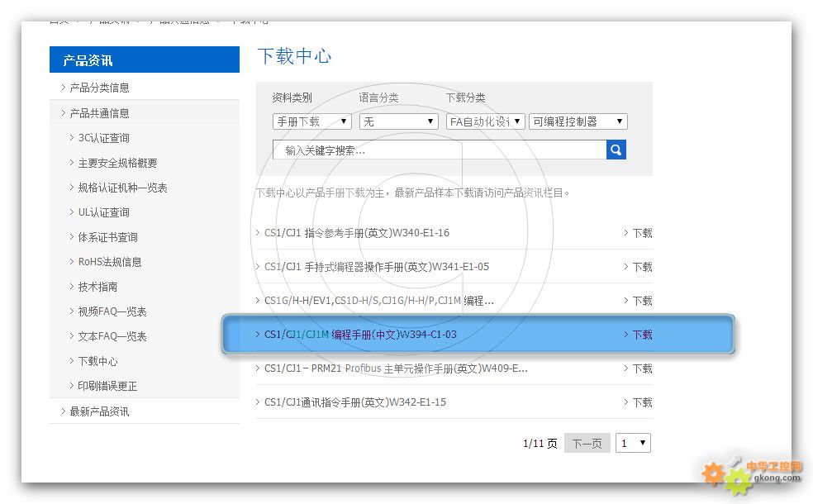Download the PRM21 Profibus manual
813x504 pixels.
pos(642,368)
